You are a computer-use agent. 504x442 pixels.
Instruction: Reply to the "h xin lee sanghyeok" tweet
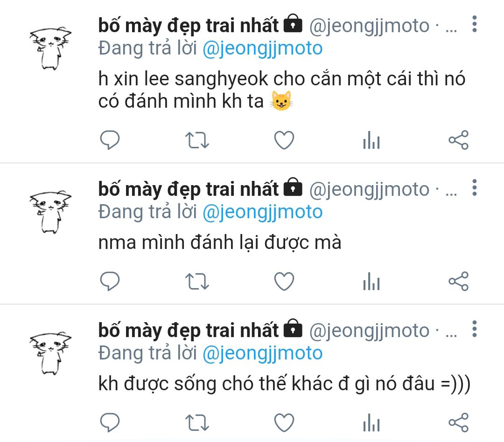point(110,140)
